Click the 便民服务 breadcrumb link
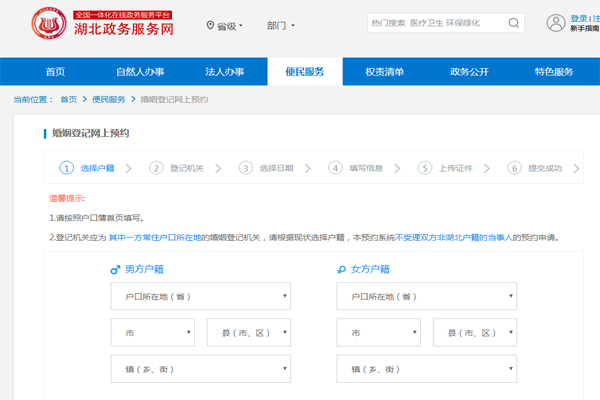This screenshot has width=600, height=400. click(x=109, y=100)
